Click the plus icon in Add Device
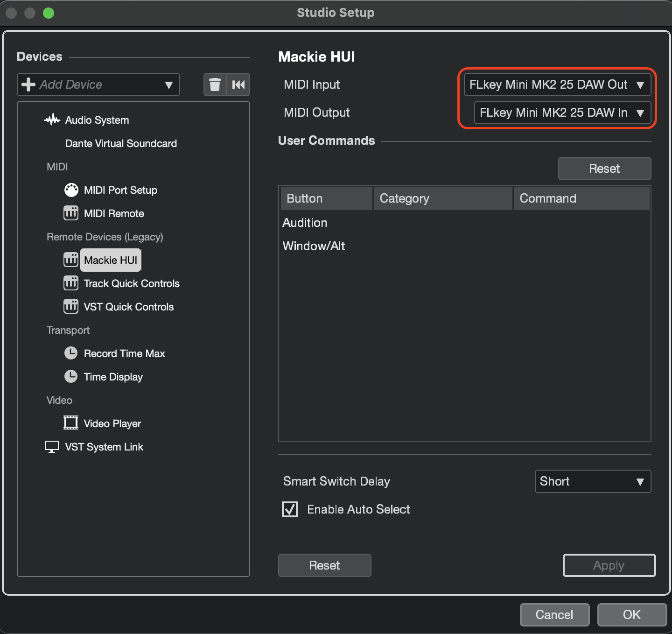This screenshot has width=672, height=634. 28,85
